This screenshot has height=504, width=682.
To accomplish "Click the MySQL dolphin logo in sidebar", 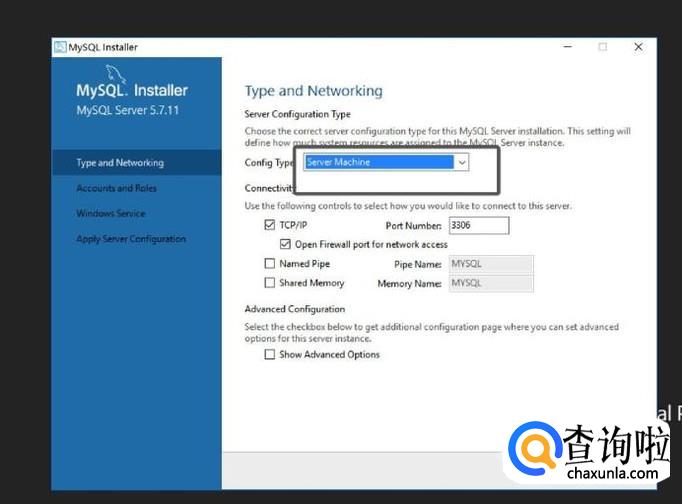I will [x=116, y=73].
